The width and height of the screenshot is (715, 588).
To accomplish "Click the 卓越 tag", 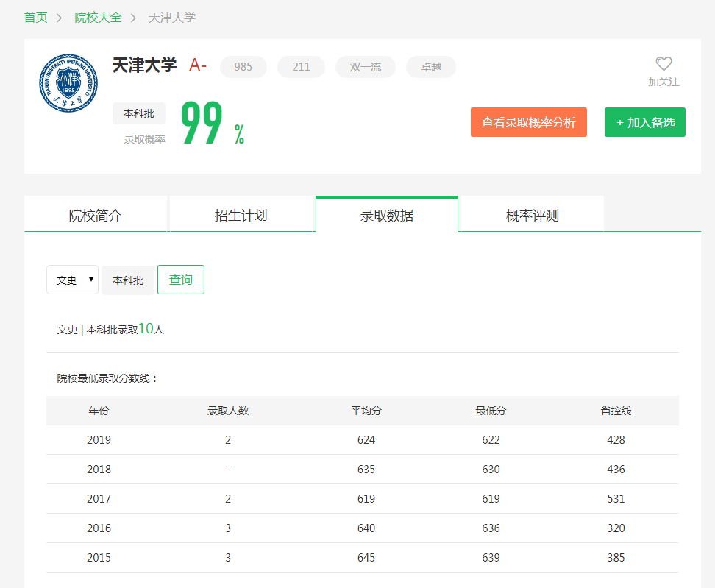I will click(x=431, y=67).
